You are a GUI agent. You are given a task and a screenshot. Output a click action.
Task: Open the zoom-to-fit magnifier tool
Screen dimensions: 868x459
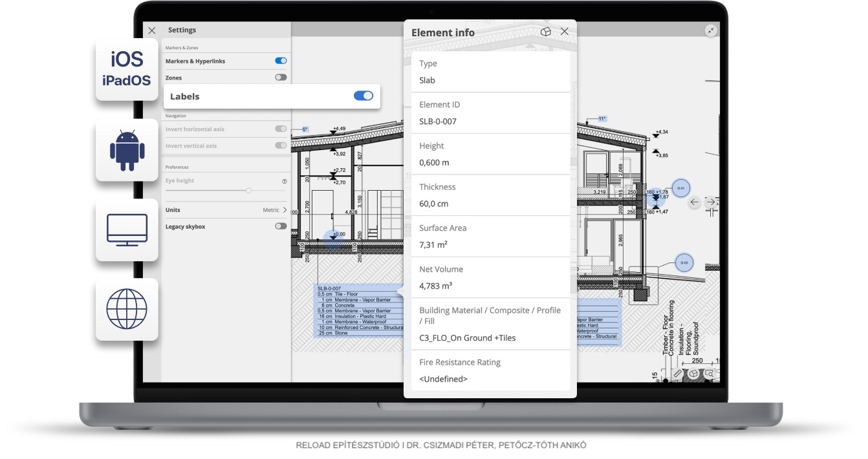point(709,374)
